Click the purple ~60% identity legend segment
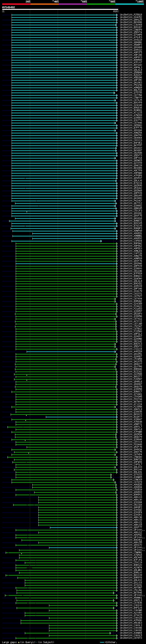 73,4
